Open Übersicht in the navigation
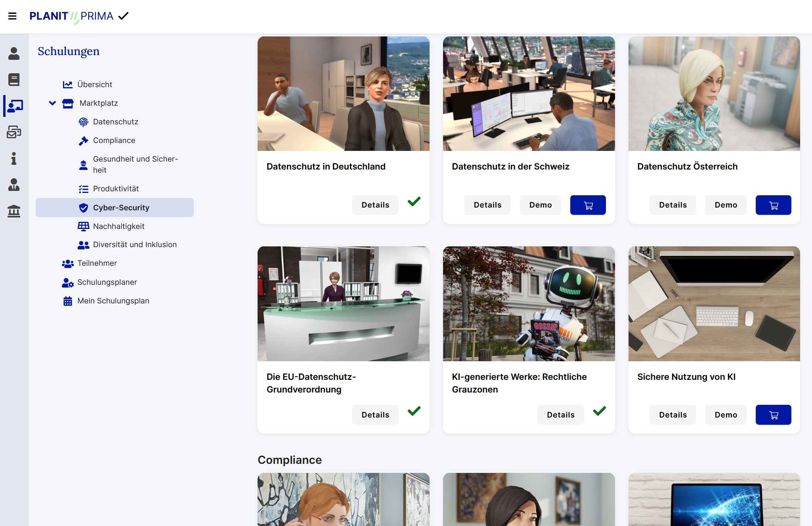 coord(95,84)
